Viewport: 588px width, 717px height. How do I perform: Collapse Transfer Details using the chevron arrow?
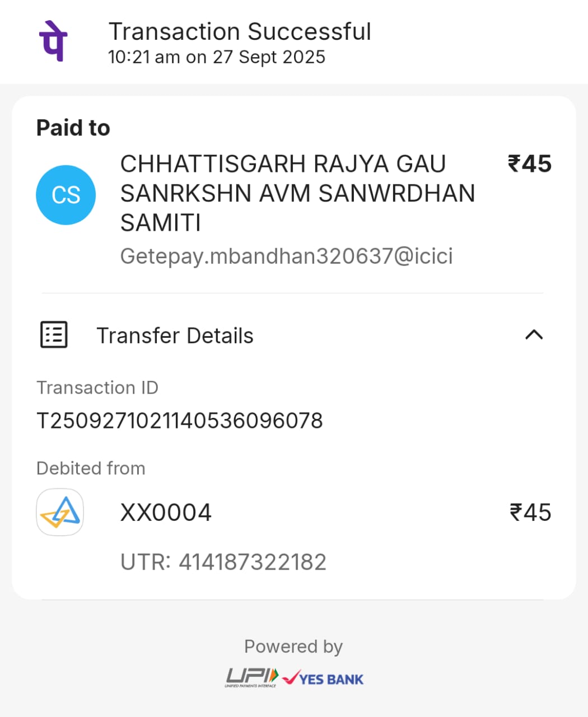534,335
